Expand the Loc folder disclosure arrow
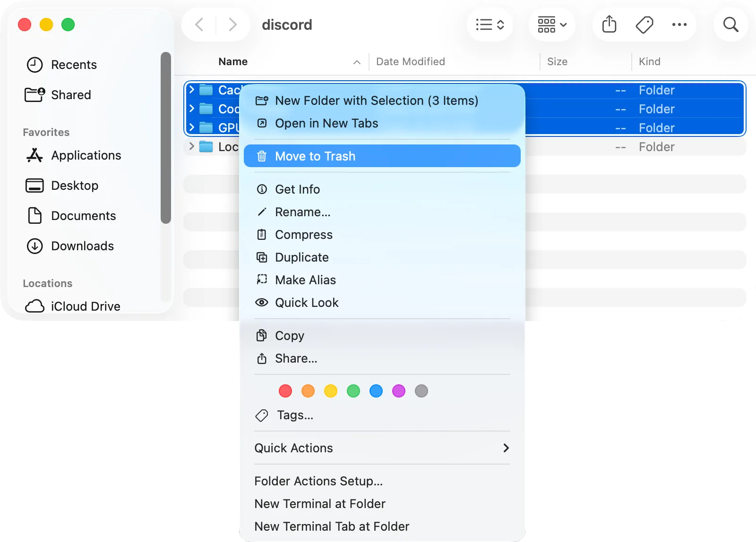The height and width of the screenshot is (542, 756). pyautogui.click(x=192, y=146)
